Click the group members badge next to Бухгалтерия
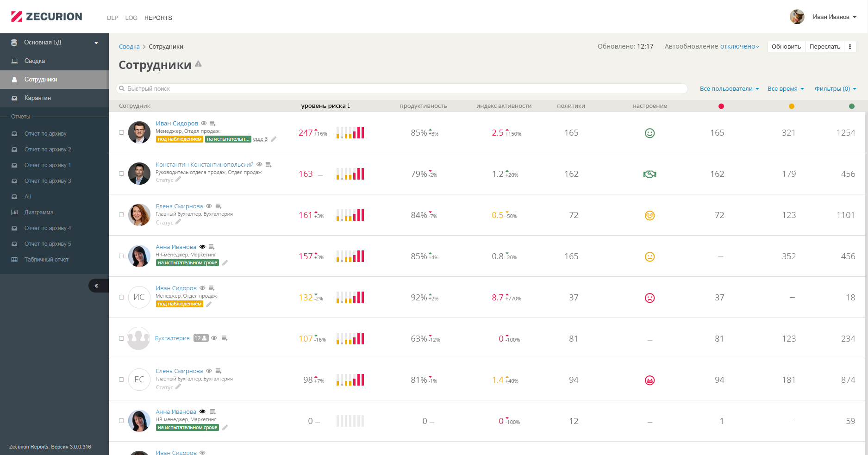Viewport: 868px width, 455px height. coord(201,338)
